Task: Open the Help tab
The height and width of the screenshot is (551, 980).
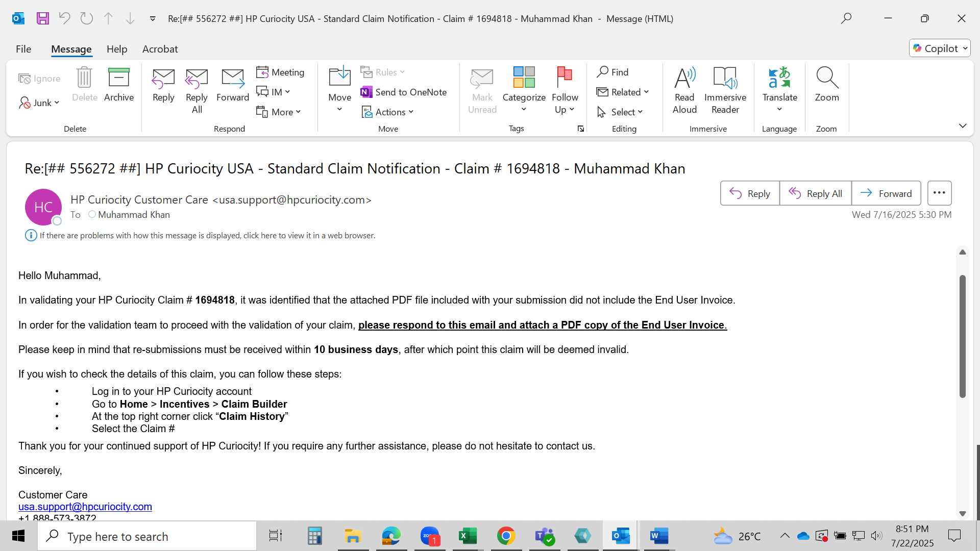Action: [x=117, y=49]
